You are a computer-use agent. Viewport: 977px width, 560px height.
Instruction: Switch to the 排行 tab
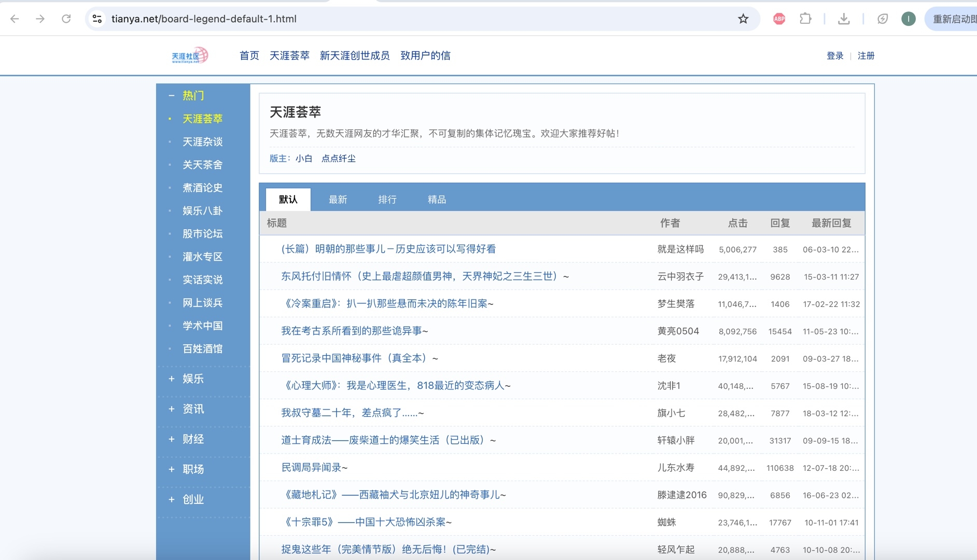coord(387,199)
